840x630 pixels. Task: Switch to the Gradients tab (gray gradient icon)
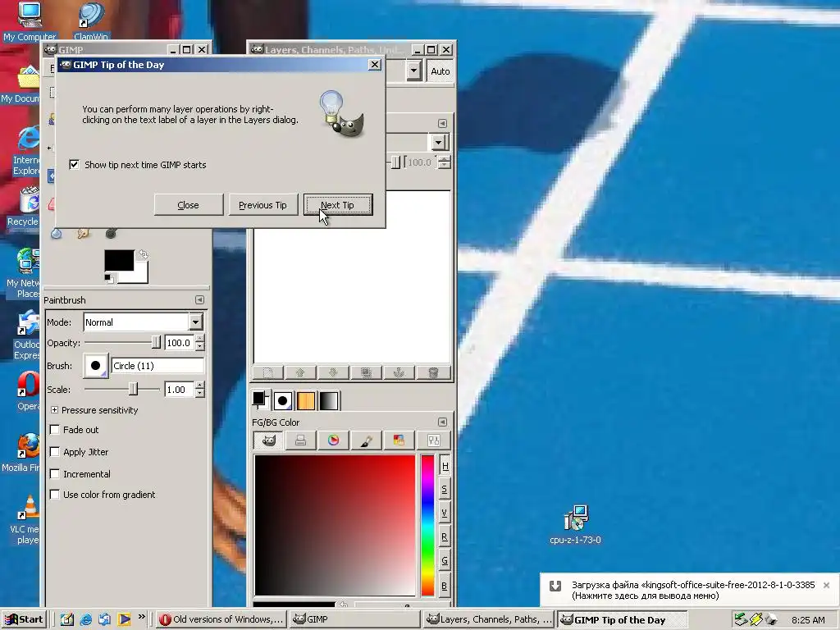coord(329,400)
